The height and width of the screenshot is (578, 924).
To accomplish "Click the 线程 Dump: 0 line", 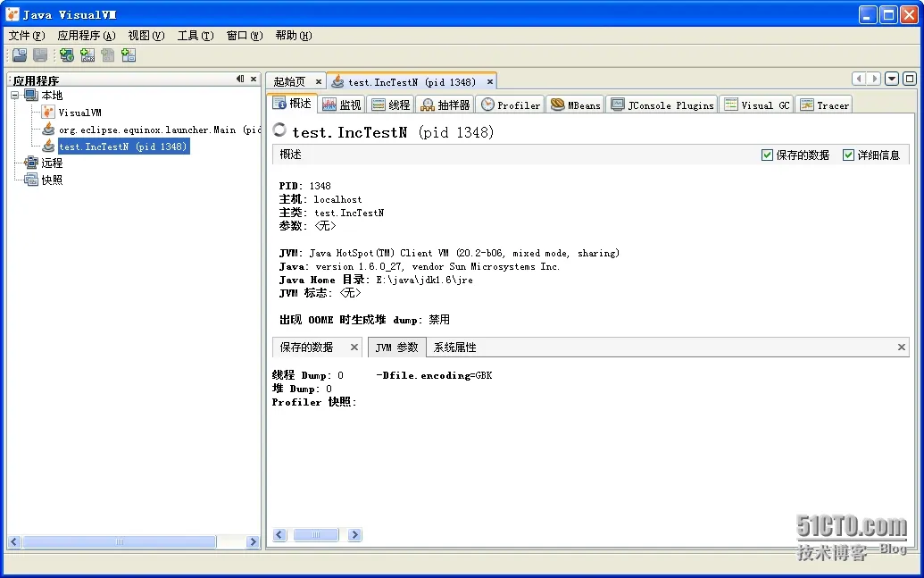I will (x=308, y=375).
